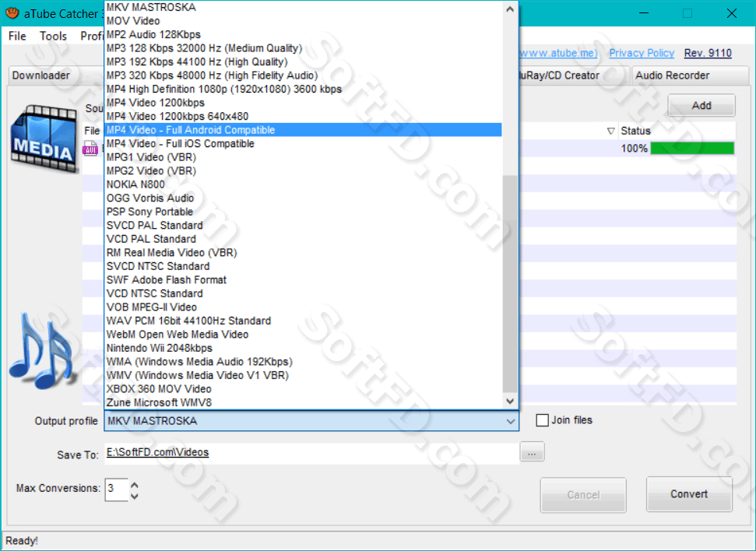This screenshot has height=551, width=756.
Task: Pick NOKIA N800 profile
Action: pyautogui.click(x=304, y=184)
